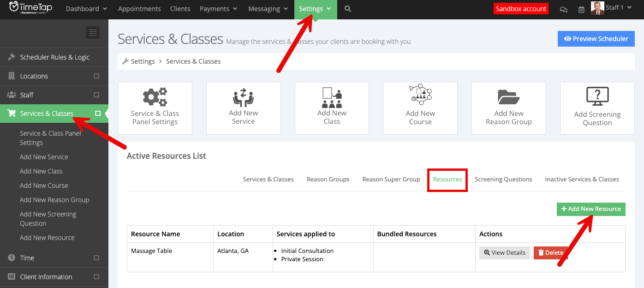Click the Preview Scheduler button
Viewport: 644px width, 288px height.
pyautogui.click(x=596, y=39)
